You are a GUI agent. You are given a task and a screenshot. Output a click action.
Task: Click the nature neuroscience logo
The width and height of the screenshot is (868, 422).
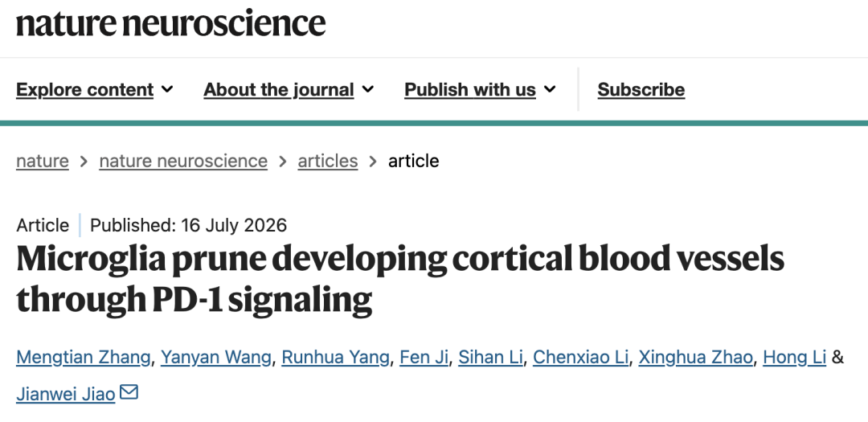point(170,23)
